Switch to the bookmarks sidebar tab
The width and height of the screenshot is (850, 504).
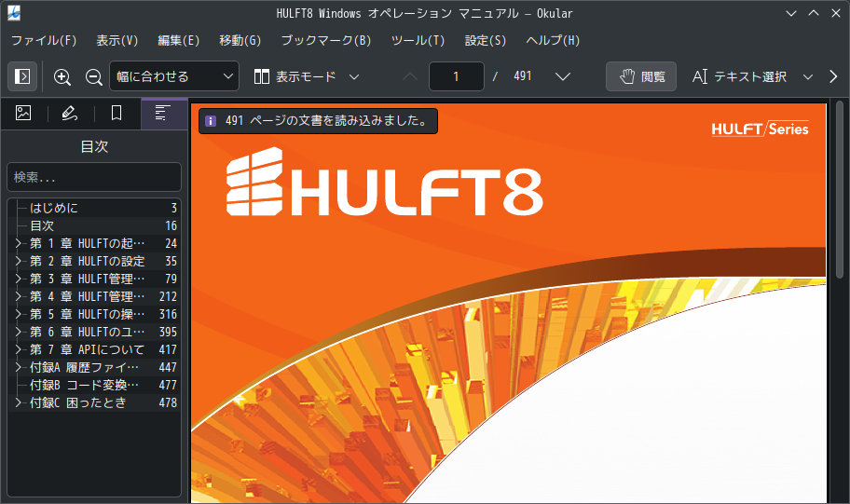[117, 114]
